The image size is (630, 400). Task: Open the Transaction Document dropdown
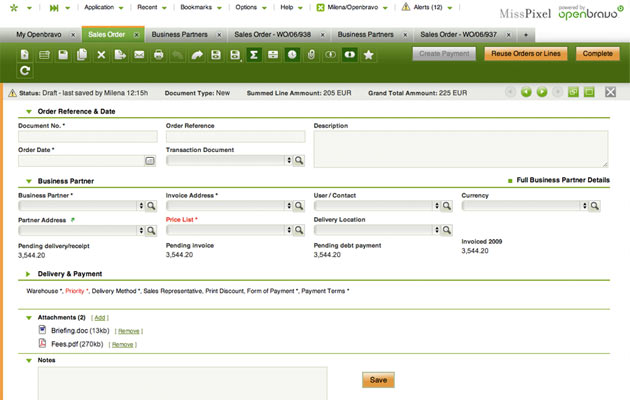[288, 161]
